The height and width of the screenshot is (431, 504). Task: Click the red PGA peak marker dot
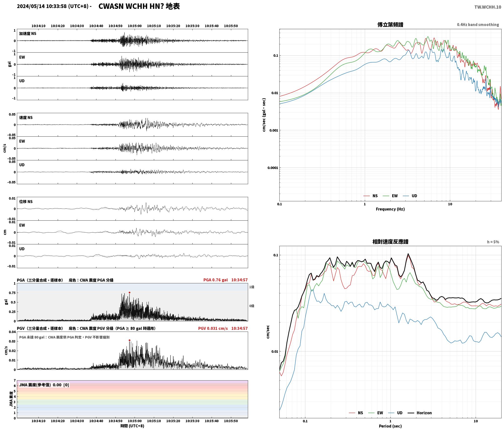(x=129, y=292)
